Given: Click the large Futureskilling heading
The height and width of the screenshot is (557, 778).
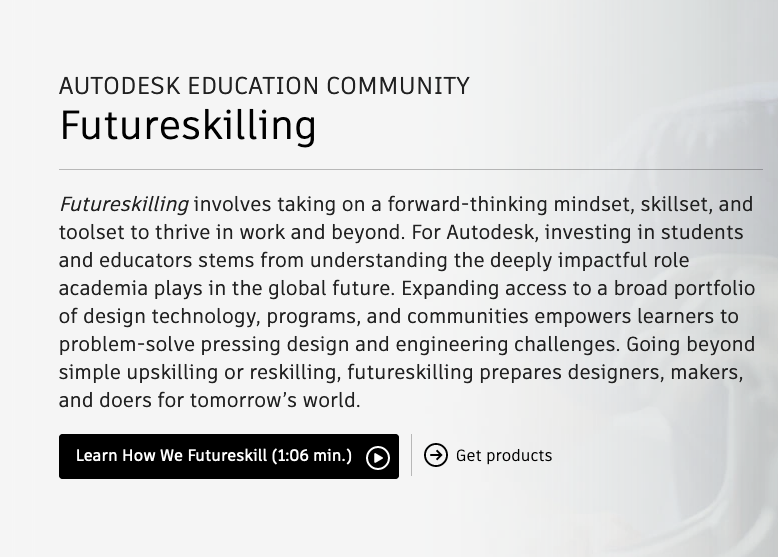Looking at the screenshot, I should (188, 126).
